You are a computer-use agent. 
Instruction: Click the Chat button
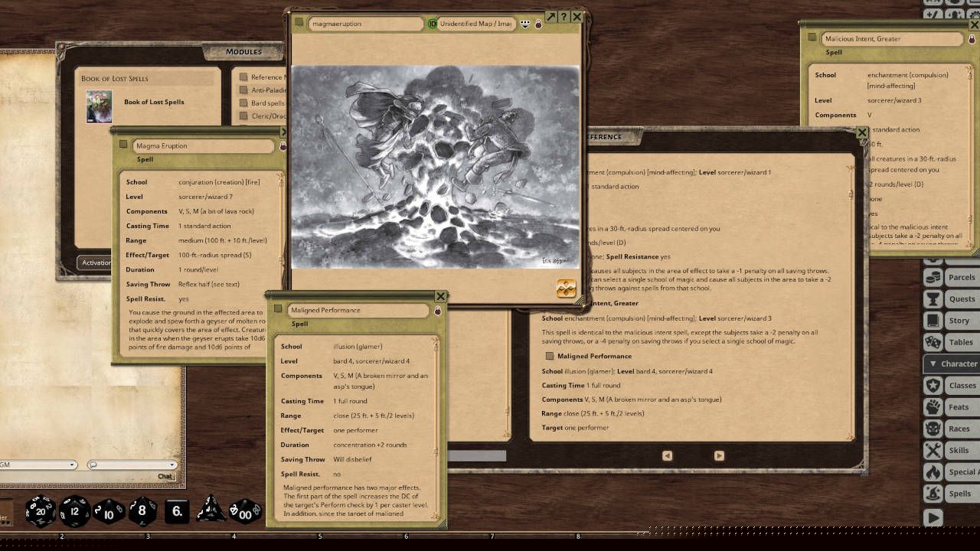[165, 476]
